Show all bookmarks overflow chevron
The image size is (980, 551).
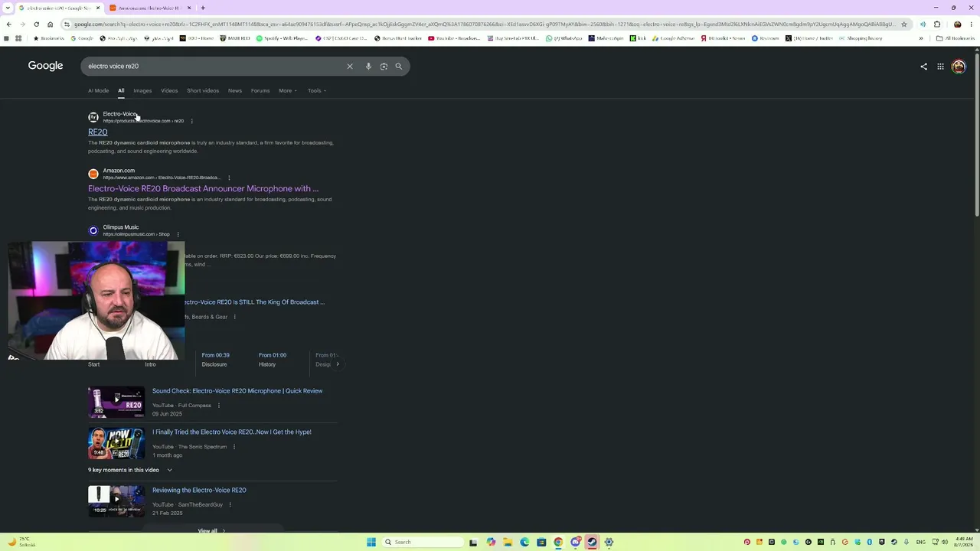coord(921,38)
